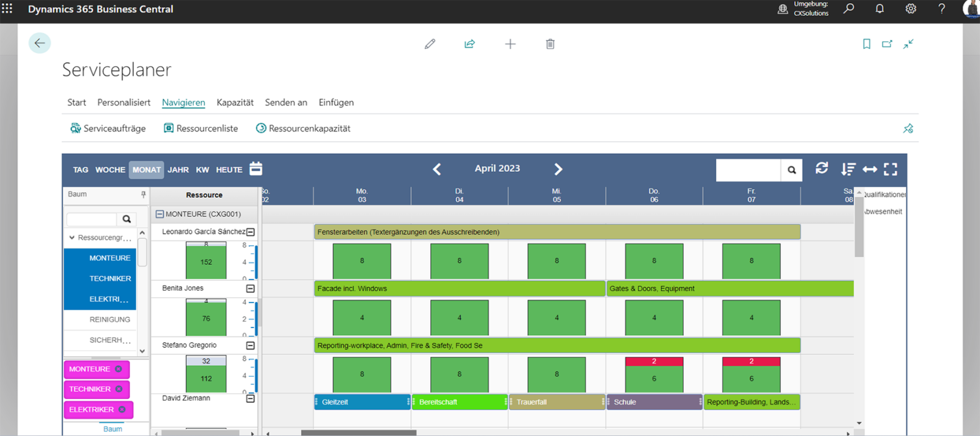This screenshot has height=436, width=980.
Task: Click the planner search magnifier button
Action: pyautogui.click(x=792, y=170)
